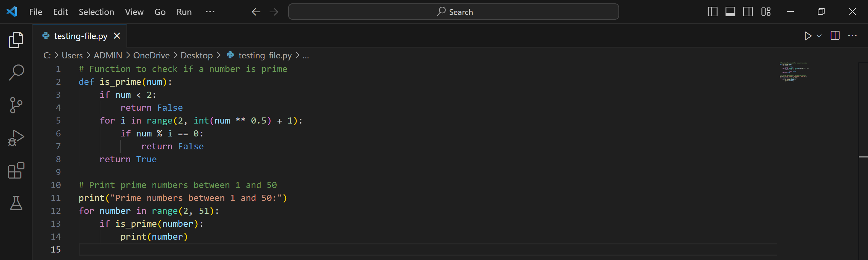Open the editor More Actions ellipsis menu

point(852,36)
